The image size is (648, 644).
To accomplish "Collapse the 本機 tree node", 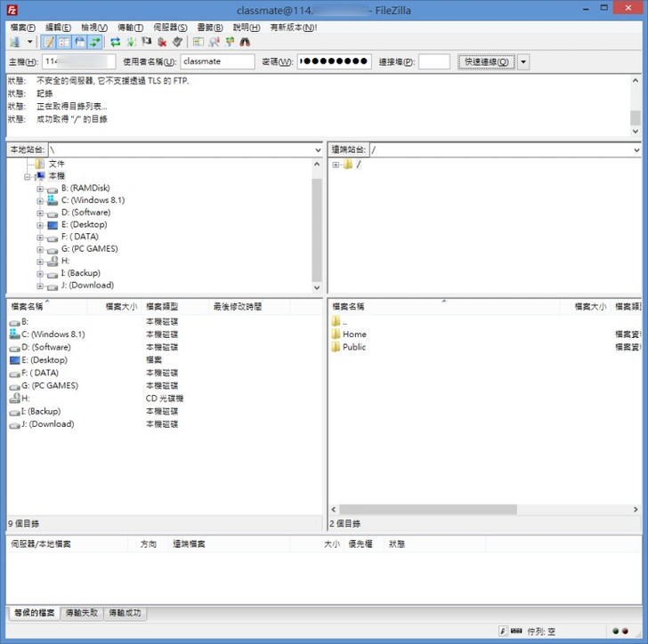I will click(28, 177).
